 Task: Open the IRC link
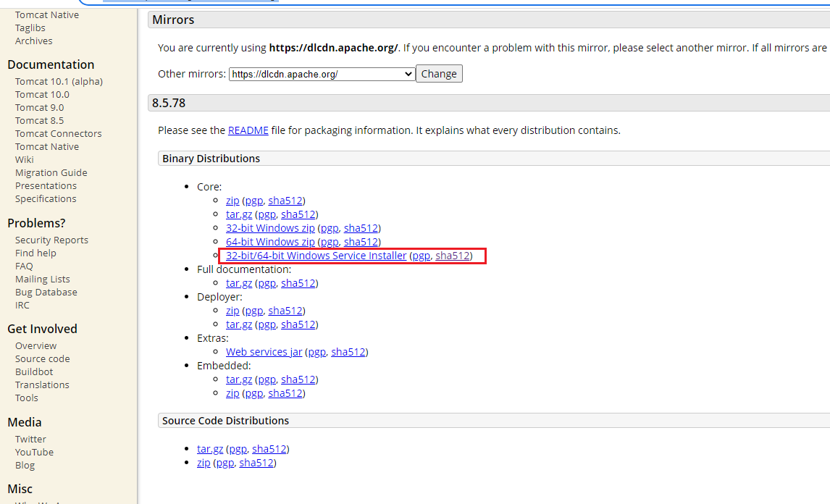click(22, 306)
